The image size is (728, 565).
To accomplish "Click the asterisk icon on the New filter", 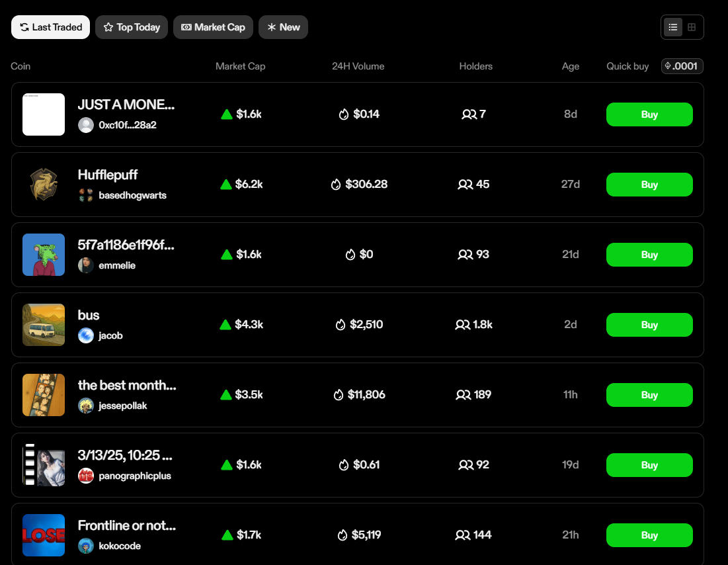I will 271,27.
